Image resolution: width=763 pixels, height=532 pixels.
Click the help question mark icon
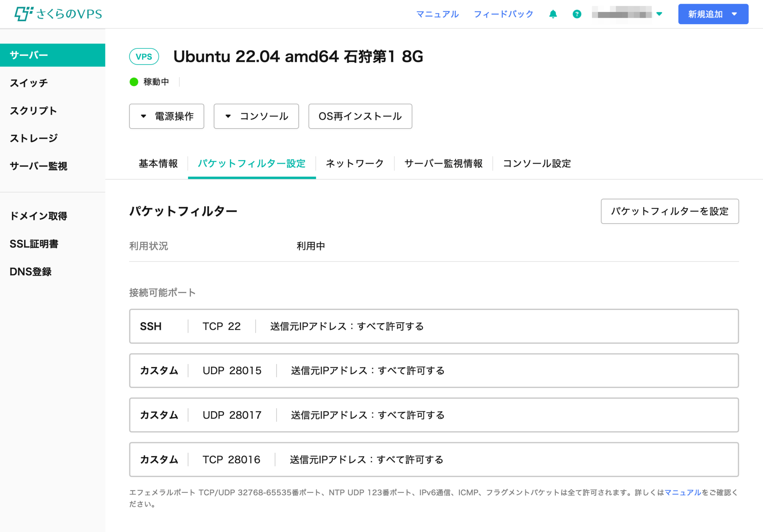click(576, 14)
